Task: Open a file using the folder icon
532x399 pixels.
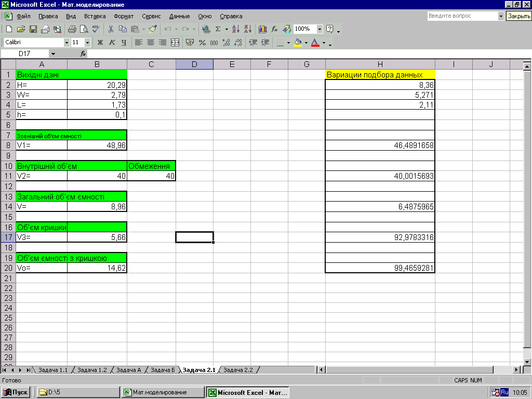Action: (x=21, y=29)
